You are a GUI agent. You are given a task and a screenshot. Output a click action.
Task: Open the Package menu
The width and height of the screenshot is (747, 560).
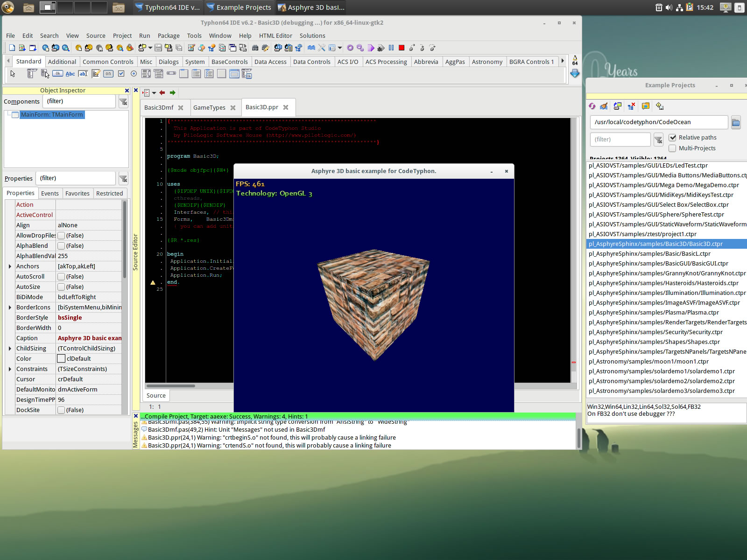point(169,36)
